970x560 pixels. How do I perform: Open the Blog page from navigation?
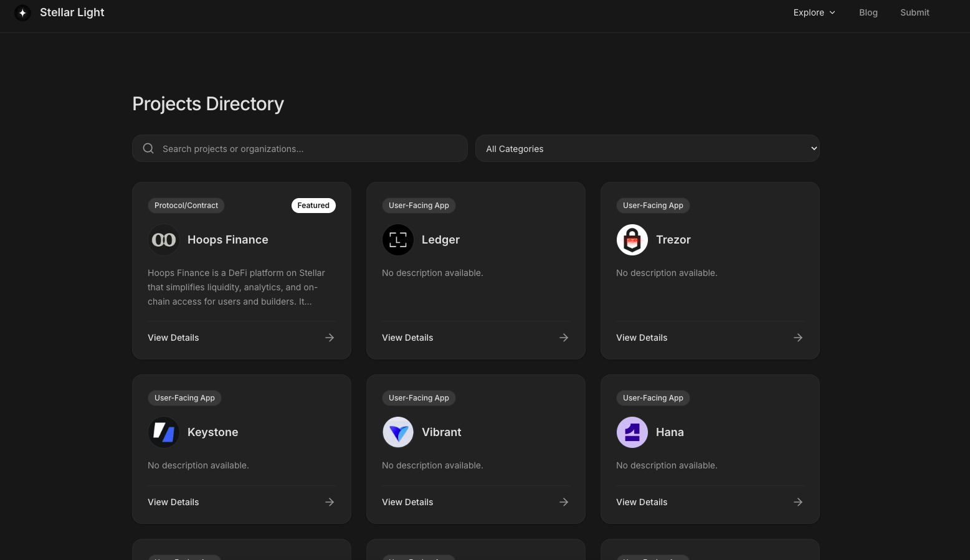point(868,12)
